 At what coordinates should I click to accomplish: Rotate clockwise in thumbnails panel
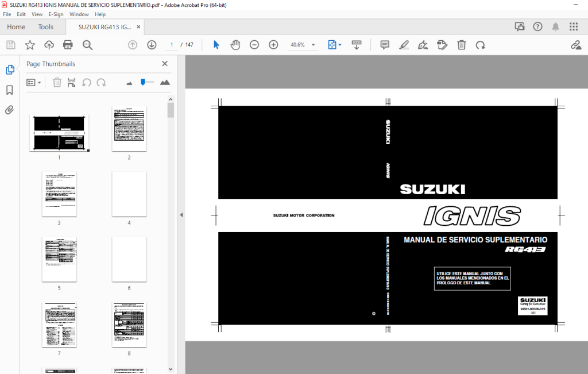(101, 83)
